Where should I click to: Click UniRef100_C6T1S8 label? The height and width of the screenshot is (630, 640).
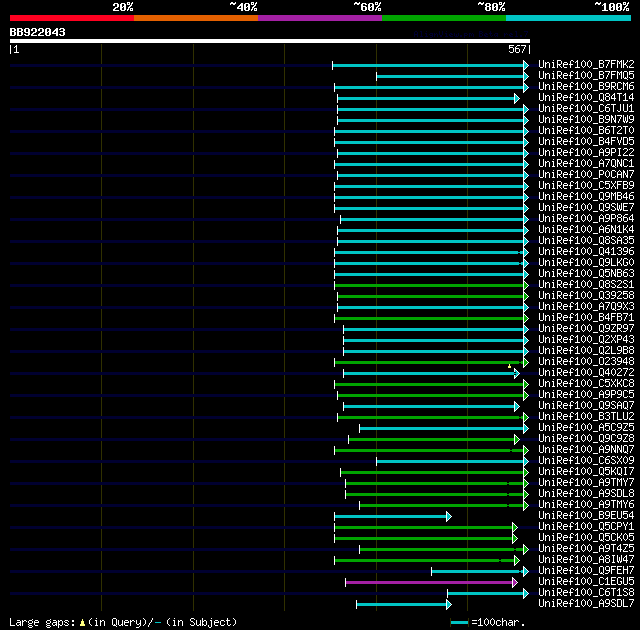coord(586,593)
